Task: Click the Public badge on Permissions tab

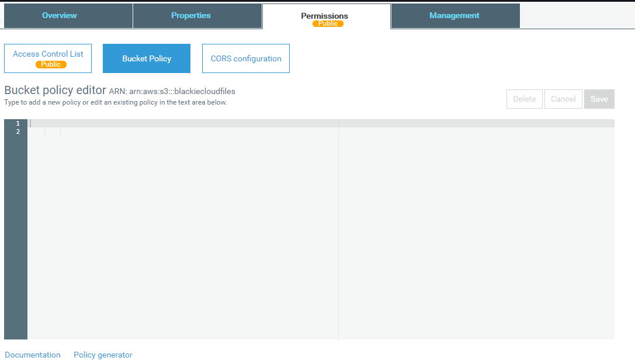Action: point(328,24)
